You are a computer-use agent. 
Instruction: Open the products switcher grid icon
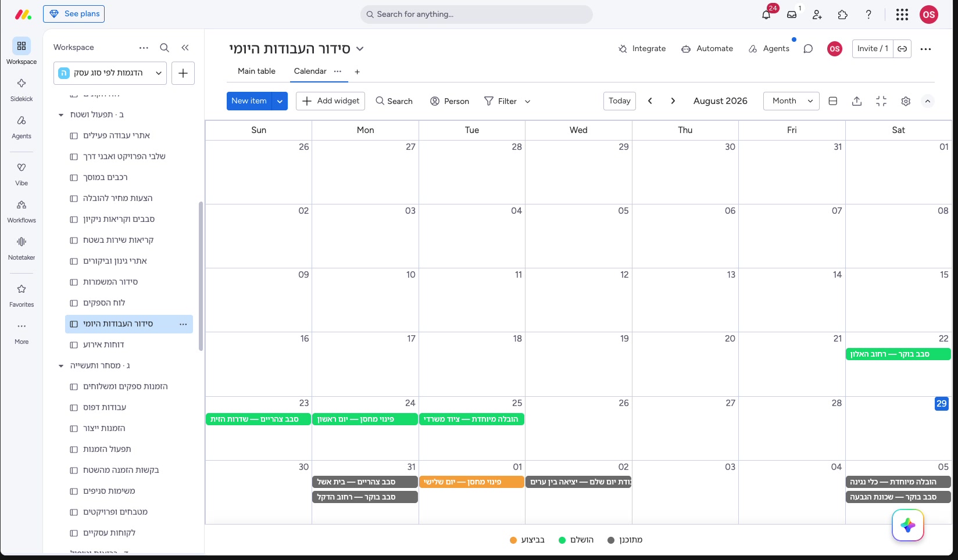pyautogui.click(x=902, y=15)
